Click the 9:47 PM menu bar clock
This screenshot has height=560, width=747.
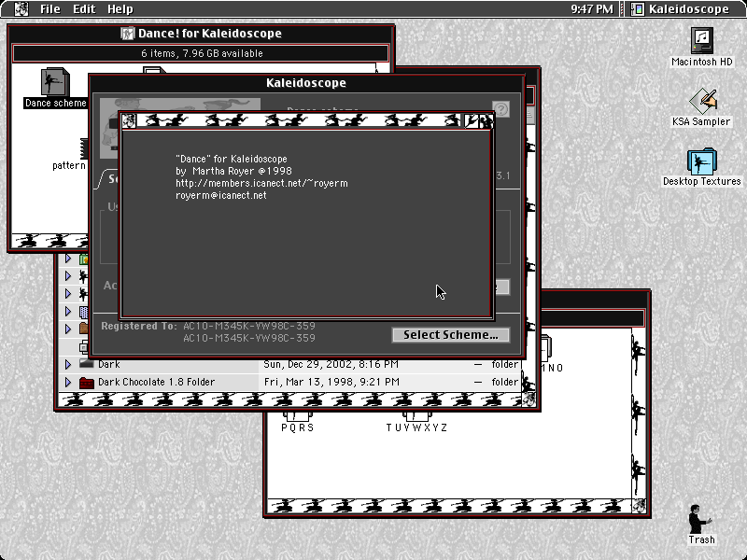[x=592, y=9]
